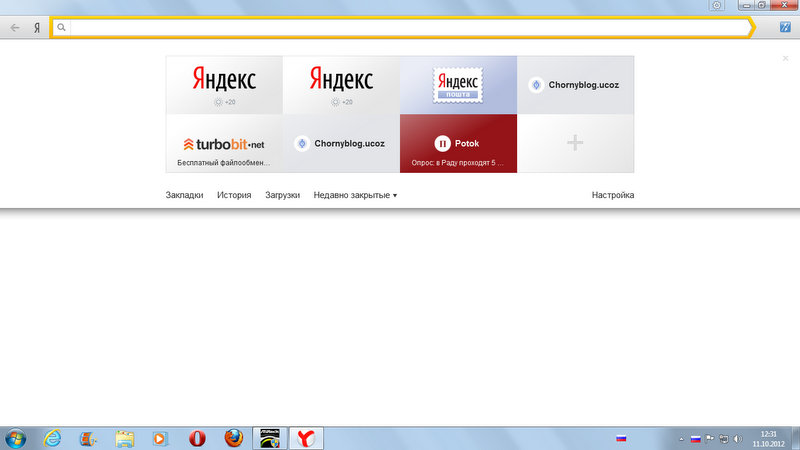800x450 pixels.
Task: Open Закладки bookmarks link
Action: pyautogui.click(x=184, y=195)
